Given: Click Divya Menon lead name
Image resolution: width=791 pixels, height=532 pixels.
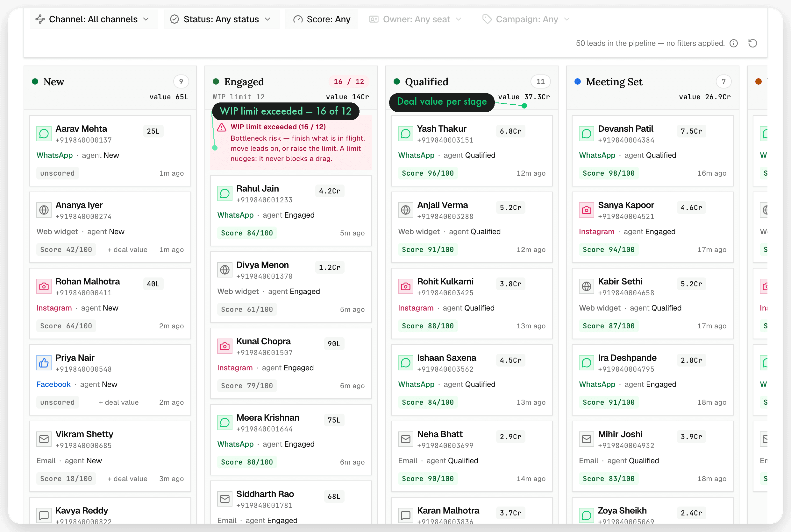Looking at the screenshot, I should coord(262,265).
